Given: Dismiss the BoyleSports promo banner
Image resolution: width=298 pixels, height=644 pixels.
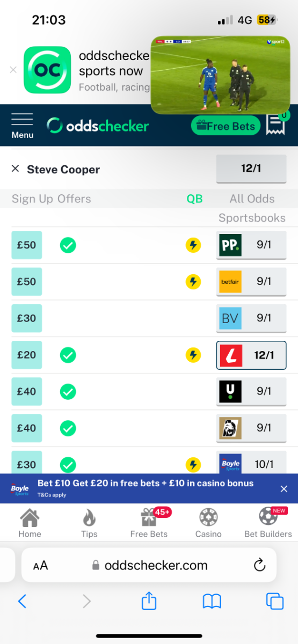Looking at the screenshot, I should point(284,488).
